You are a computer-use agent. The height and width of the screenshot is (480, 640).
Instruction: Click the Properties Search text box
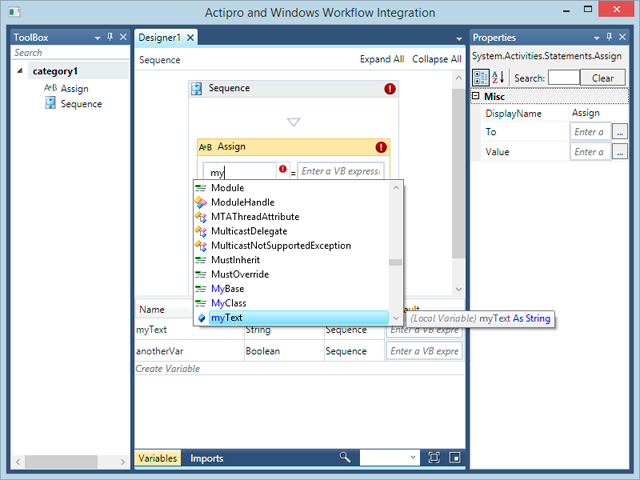point(564,77)
